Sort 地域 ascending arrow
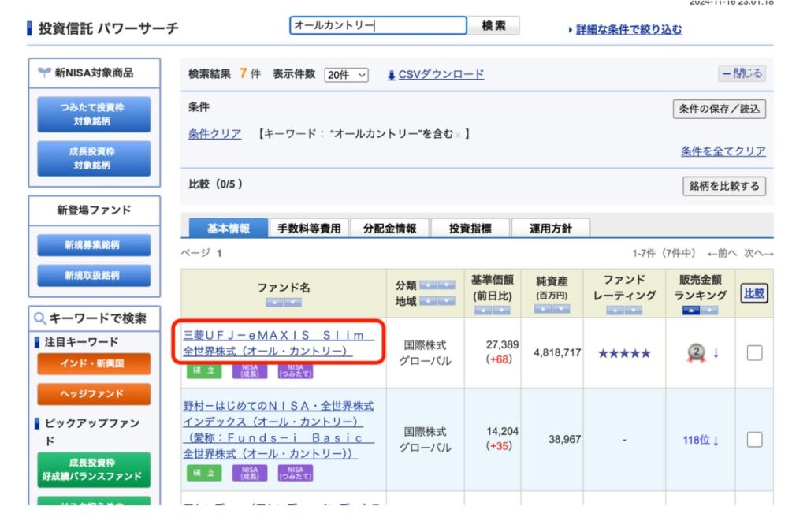The image size is (807, 532). (x=428, y=301)
